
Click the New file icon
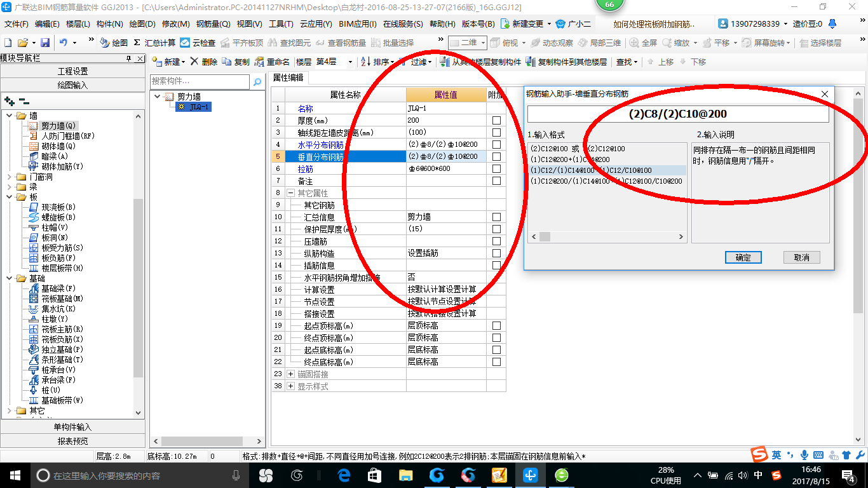pyautogui.click(x=8, y=43)
